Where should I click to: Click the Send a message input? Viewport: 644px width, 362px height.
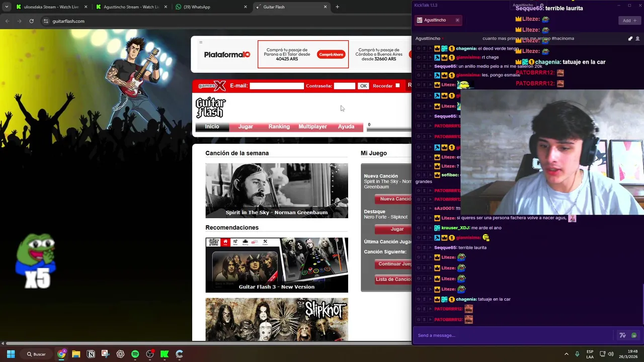[x=513, y=335]
